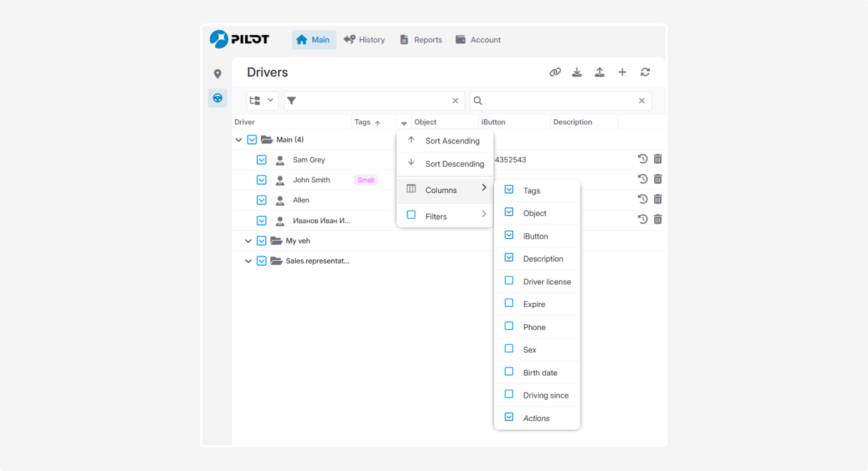This screenshot has height=471, width=868.
Task: Delete the Sam Grey driver row
Action: pyautogui.click(x=658, y=159)
